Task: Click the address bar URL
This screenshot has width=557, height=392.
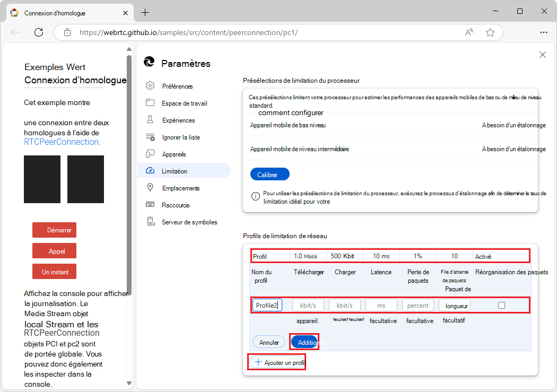Action: 188,33
